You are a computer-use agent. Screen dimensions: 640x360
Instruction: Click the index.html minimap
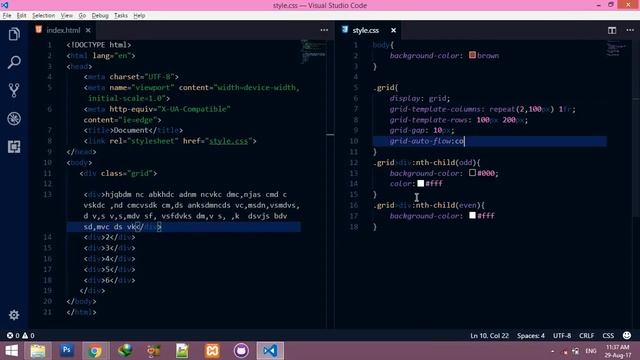point(313,52)
